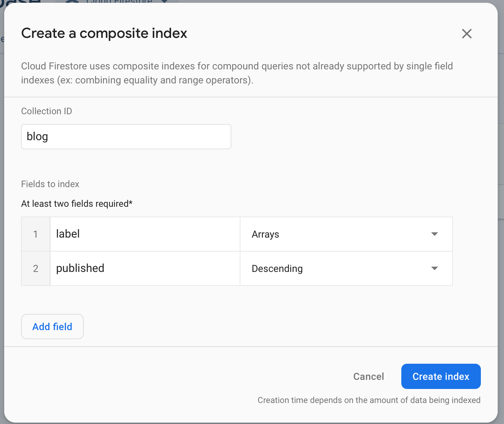Image resolution: width=504 pixels, height=424 pixels.
Task: Edit the published field path input
Action: tap(145, 268)
